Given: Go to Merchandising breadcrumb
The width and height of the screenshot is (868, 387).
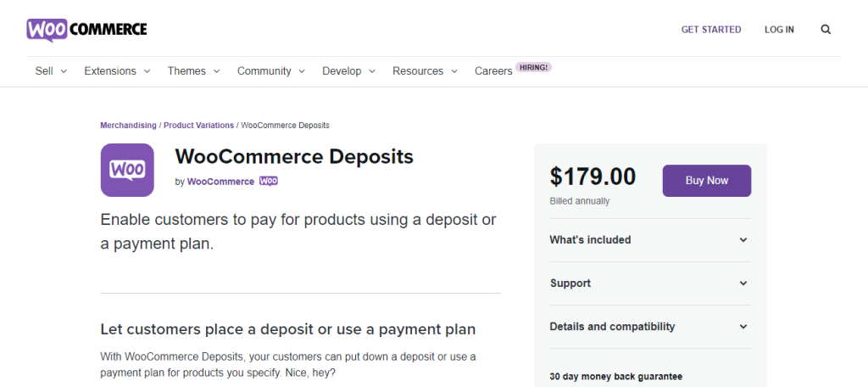Looking at the screenshot, I should click(128, 125).
